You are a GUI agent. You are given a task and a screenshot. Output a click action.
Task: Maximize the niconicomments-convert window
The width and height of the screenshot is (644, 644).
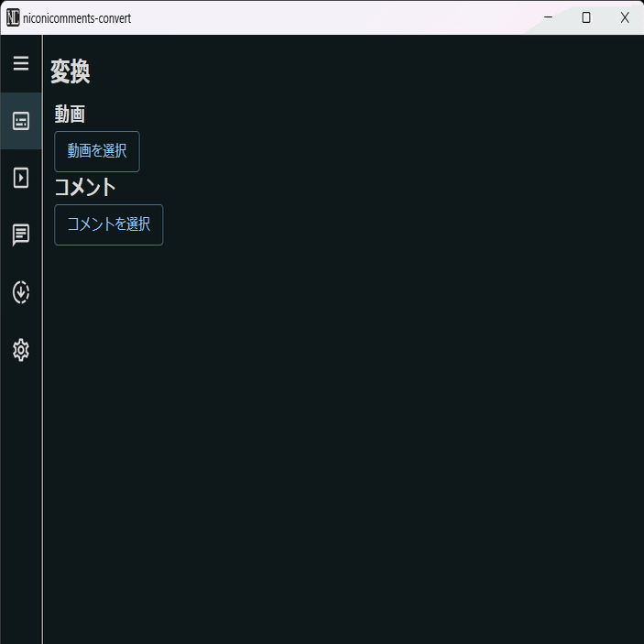click(x=586, y=17)
